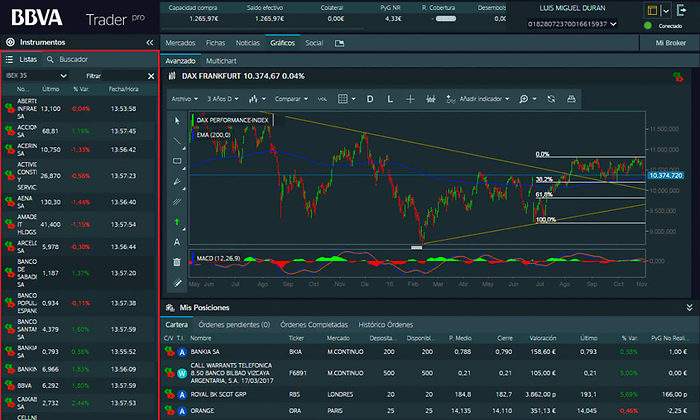Click the chart pane divider handle above MACD
Image resolution: width=700 pixels, height=420 pixels.
[x=417, y=247]
